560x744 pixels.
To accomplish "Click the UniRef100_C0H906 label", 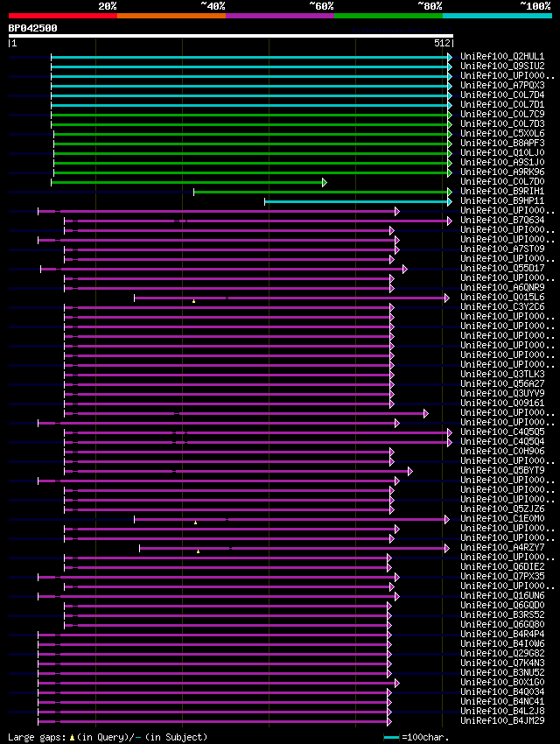I will [x=502, y=451].
